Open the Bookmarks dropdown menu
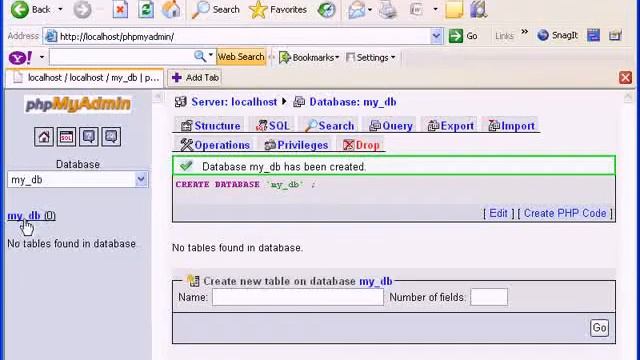 [309, 58]
